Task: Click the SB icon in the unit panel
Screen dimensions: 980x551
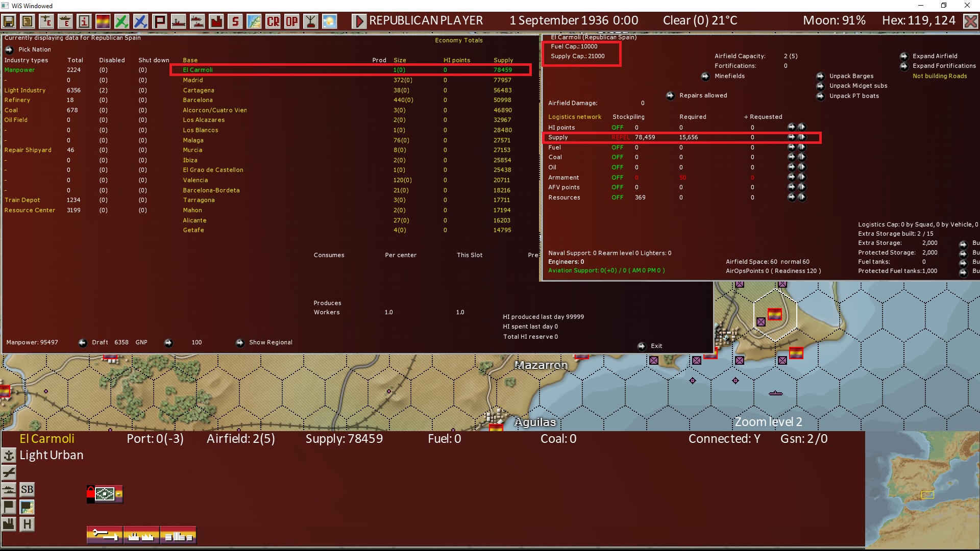Action: coord(27,489)
